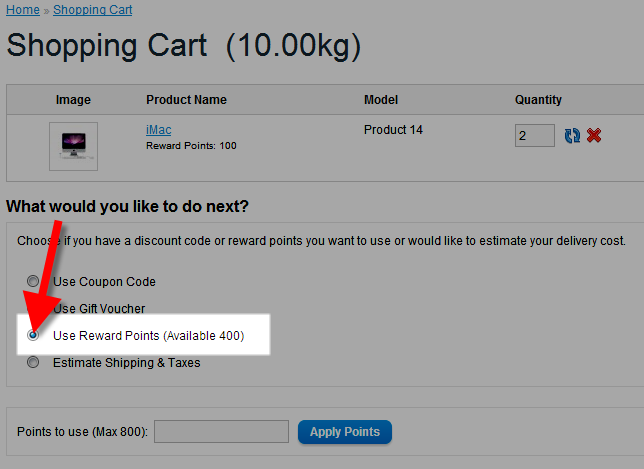Click the Product Name column header
The image size is (644, 469).
pos(186,100)
